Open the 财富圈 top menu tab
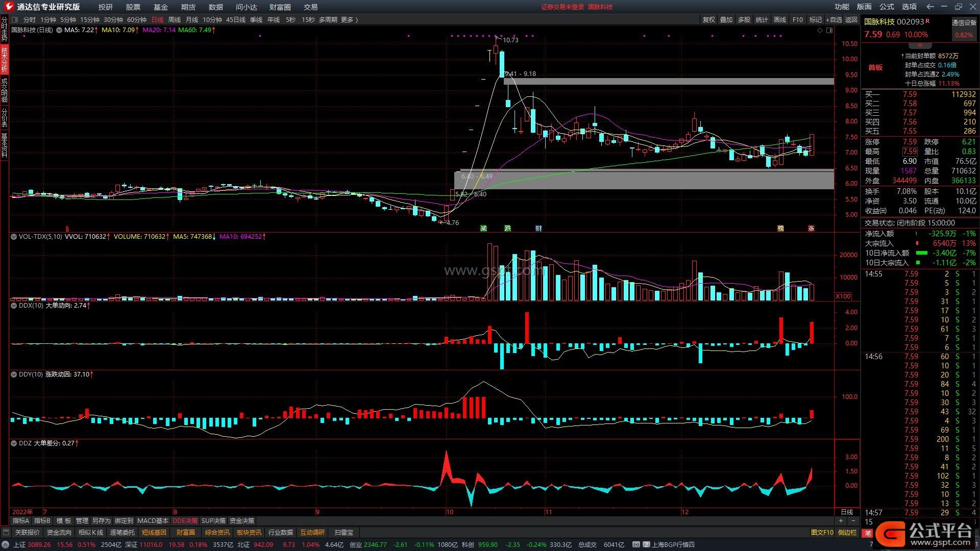 click(x=280, y=7)
